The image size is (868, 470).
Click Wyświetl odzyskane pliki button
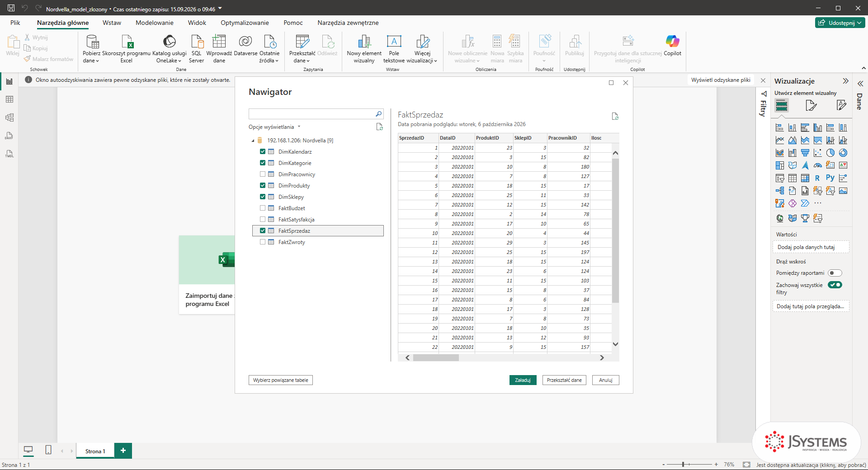pyautogui.click(x=721, y=80)
